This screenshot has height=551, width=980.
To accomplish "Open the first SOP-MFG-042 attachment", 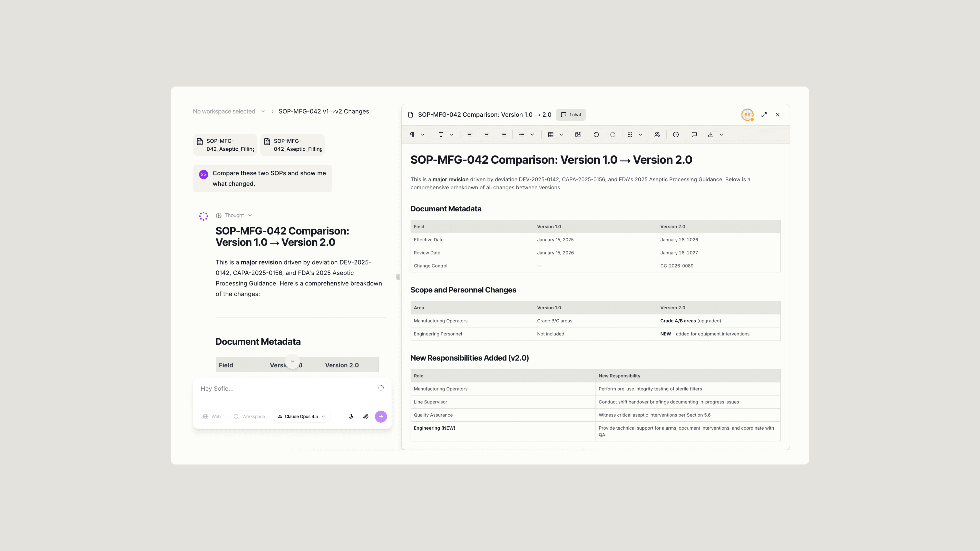I will pyautogui.click(x=225, y=145).
